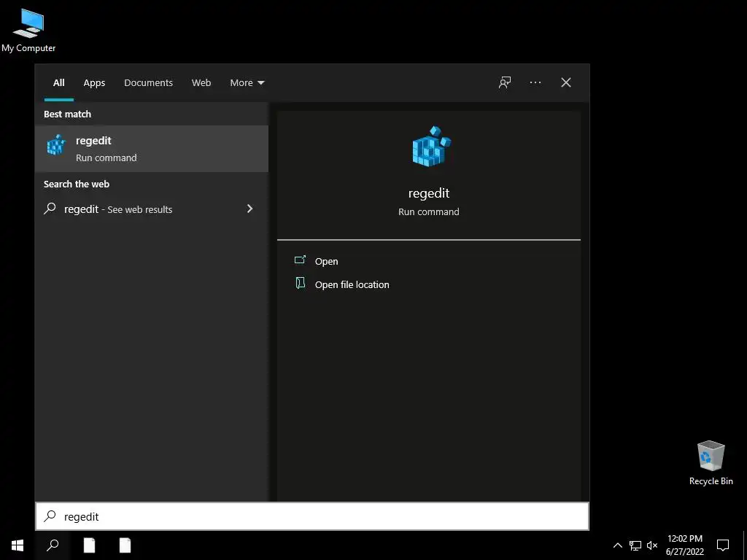Open the first pinned document icon on taskbar

[89, 545]
